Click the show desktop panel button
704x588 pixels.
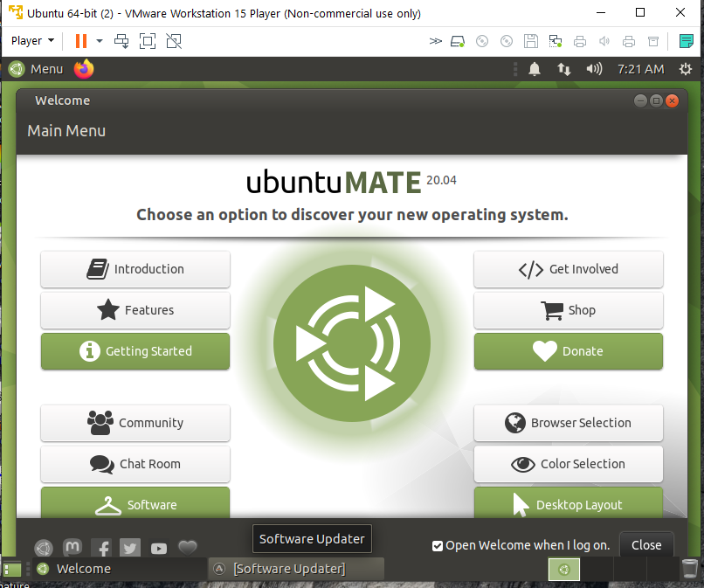pos(12,569)
